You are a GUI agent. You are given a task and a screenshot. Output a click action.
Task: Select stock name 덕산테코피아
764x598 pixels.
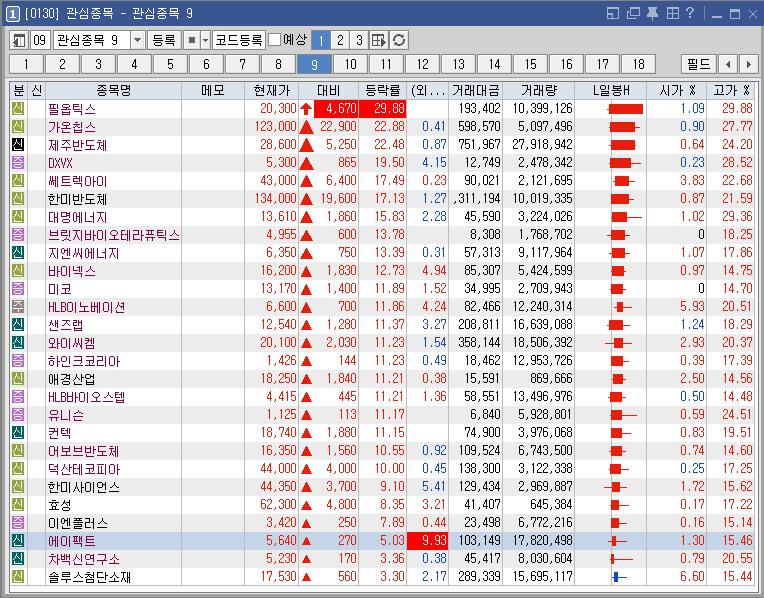(x=83, y=469)
